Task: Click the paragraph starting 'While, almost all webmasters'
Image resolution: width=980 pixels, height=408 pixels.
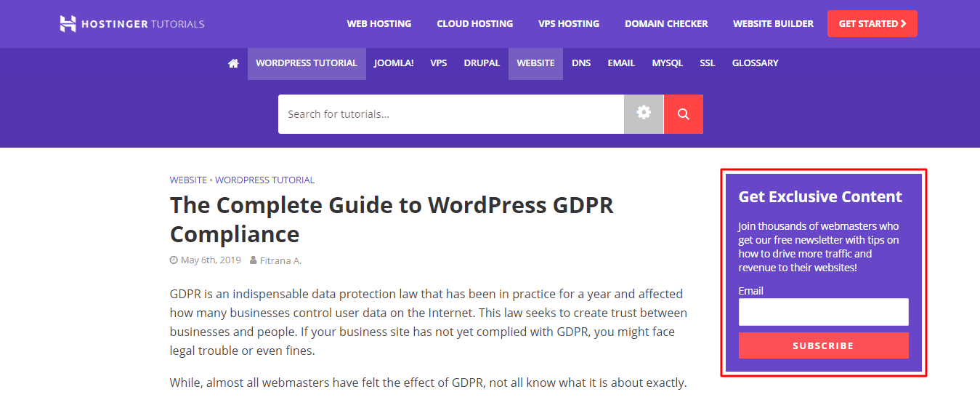Action: click(428, 383)
